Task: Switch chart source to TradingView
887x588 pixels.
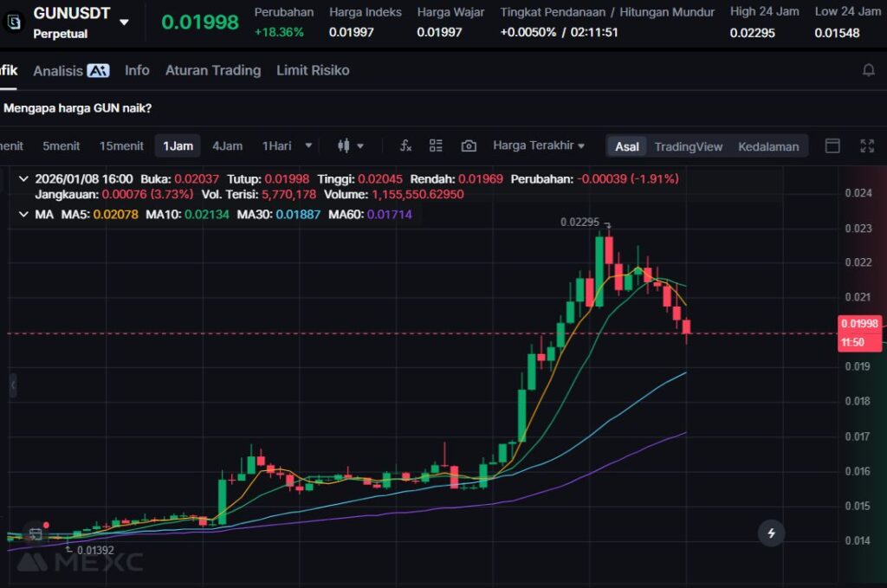Action: (x=688, y=146)
